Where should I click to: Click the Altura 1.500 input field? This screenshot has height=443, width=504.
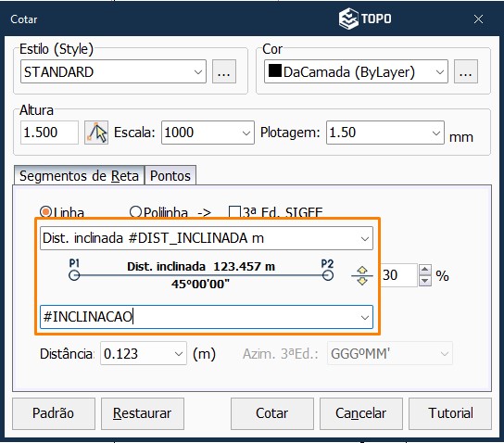(x=49, y=133)
